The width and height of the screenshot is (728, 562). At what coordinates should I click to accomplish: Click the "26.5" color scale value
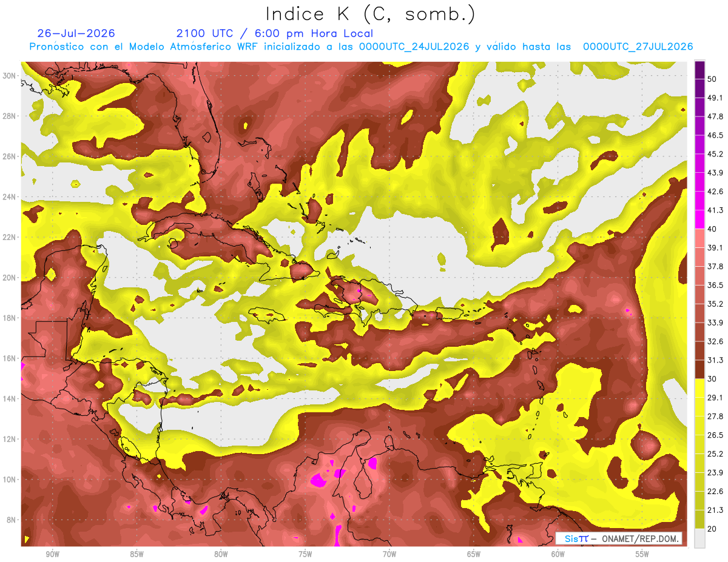click(715, 435)
